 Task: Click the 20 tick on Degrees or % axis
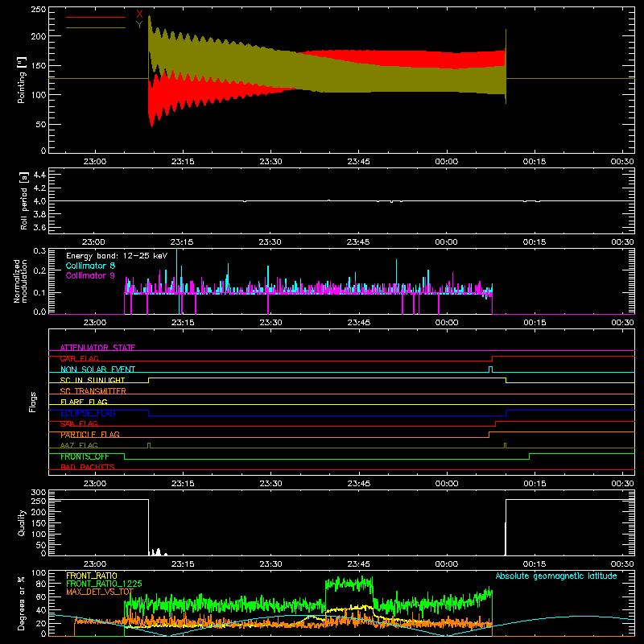[x=41, y=623]
